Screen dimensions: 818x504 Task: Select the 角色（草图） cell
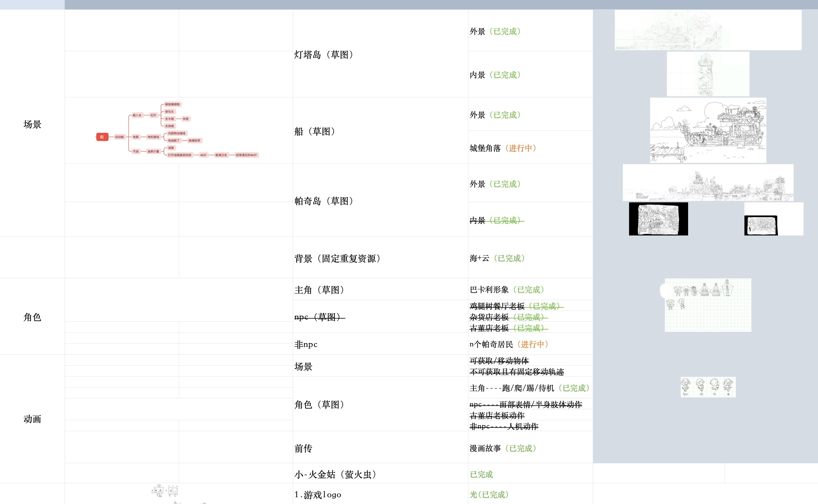pyautogui.click(x=381, y=404)
